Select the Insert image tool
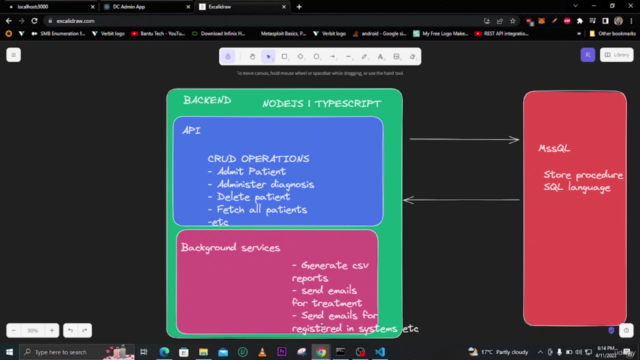Viewport: 640px width, 360px height. 396,57
